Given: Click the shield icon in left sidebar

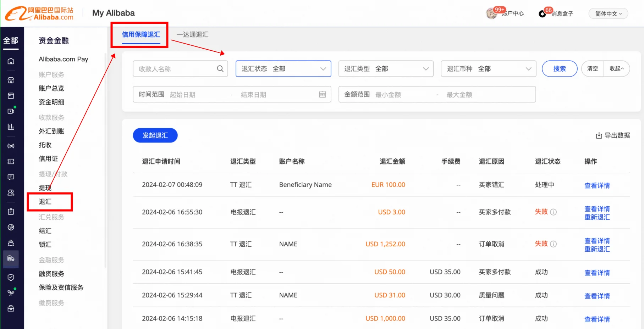Looking at the screenshot, I should coord(11,277).
